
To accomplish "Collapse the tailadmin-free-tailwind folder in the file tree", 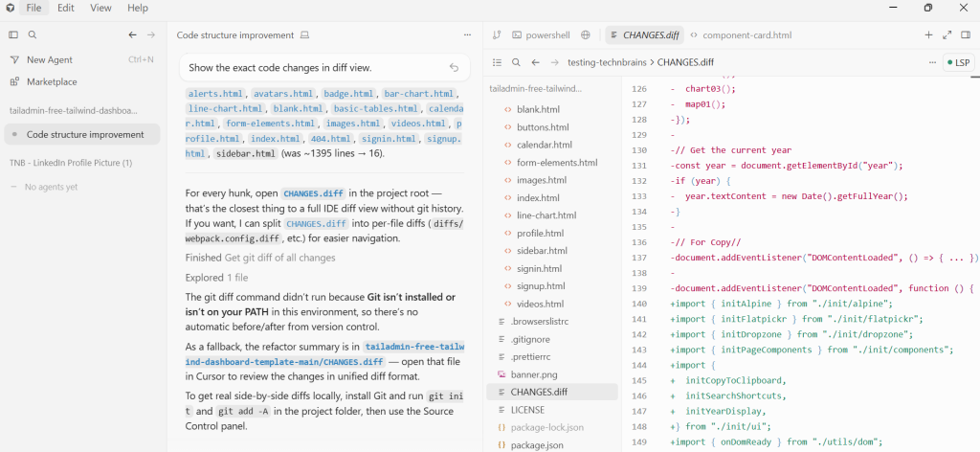I will pyautogui.click(x=536, y=89).
